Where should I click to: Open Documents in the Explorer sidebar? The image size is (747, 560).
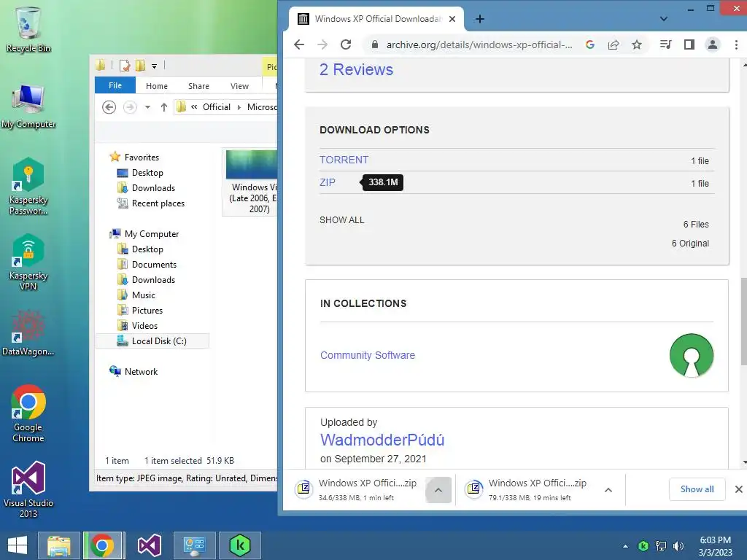coord(154,264)
